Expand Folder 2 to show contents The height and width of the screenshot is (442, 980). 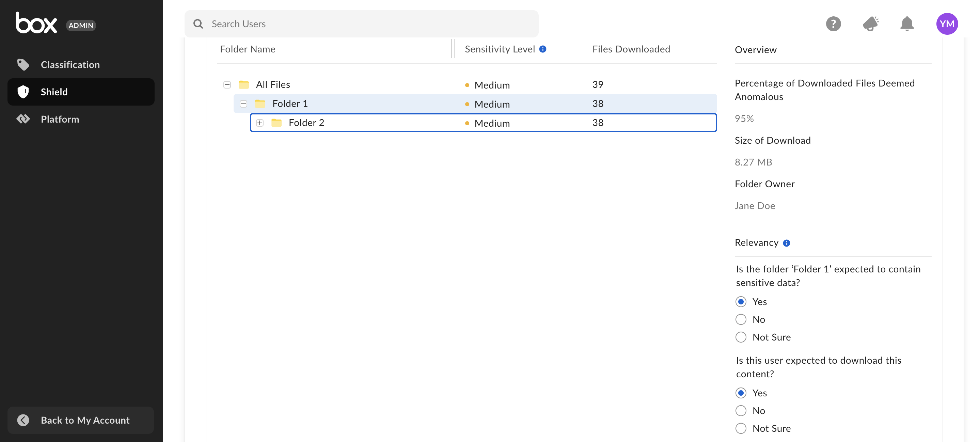point(260,123)
